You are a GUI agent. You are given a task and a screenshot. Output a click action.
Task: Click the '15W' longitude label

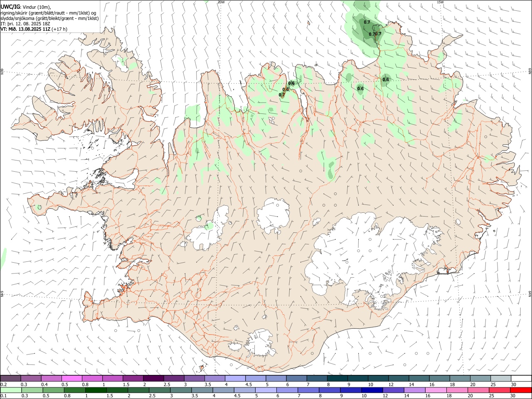[440, 2]
